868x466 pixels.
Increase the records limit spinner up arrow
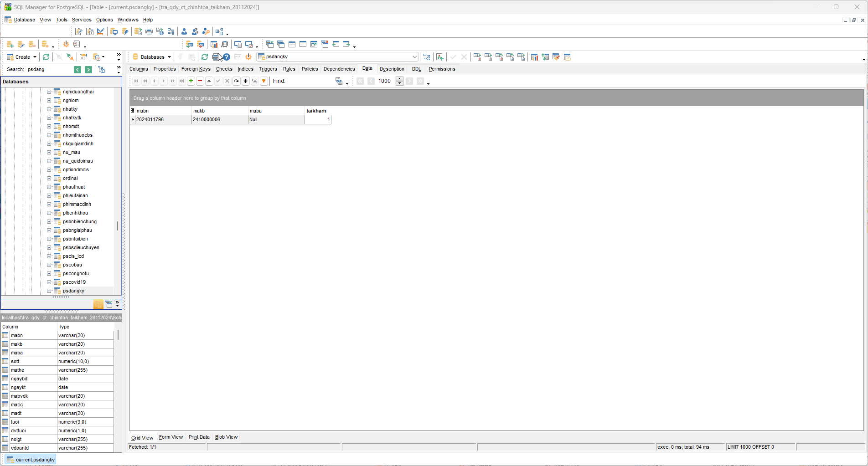pos(400,79)
